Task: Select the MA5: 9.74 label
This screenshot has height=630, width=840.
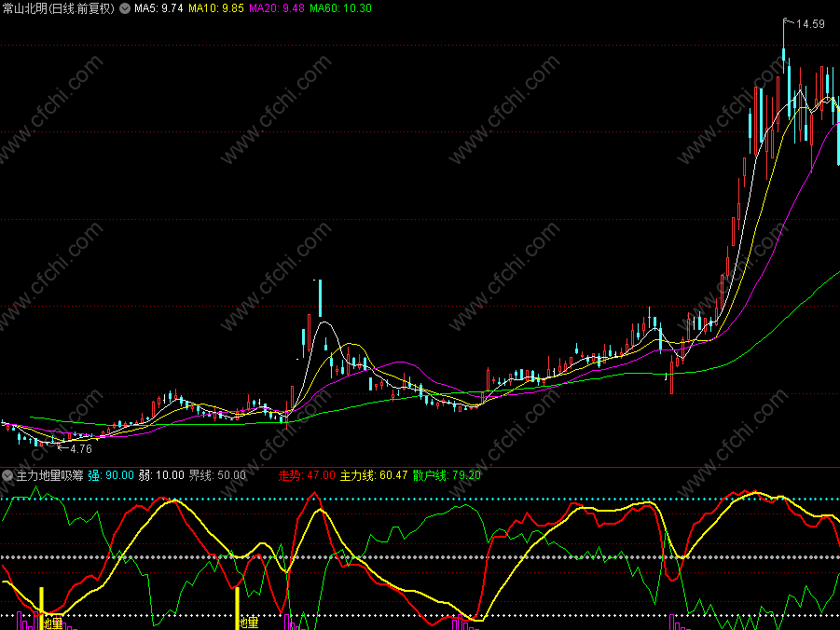Action: click(x=158, y=8)
